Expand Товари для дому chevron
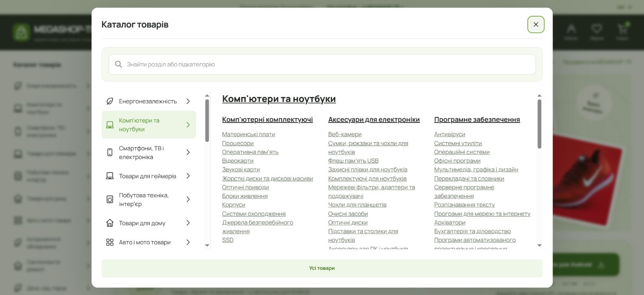Screen dimensions: 644x295 [x=188, y=223]
